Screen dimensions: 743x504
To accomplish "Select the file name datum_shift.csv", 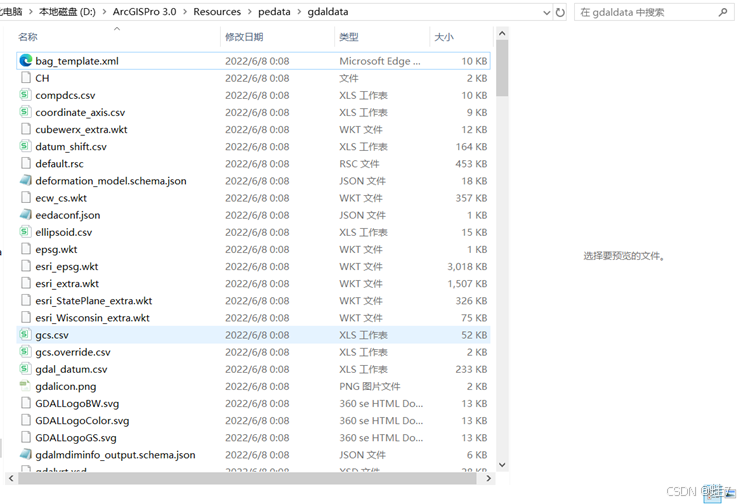I will click(71, 146).
